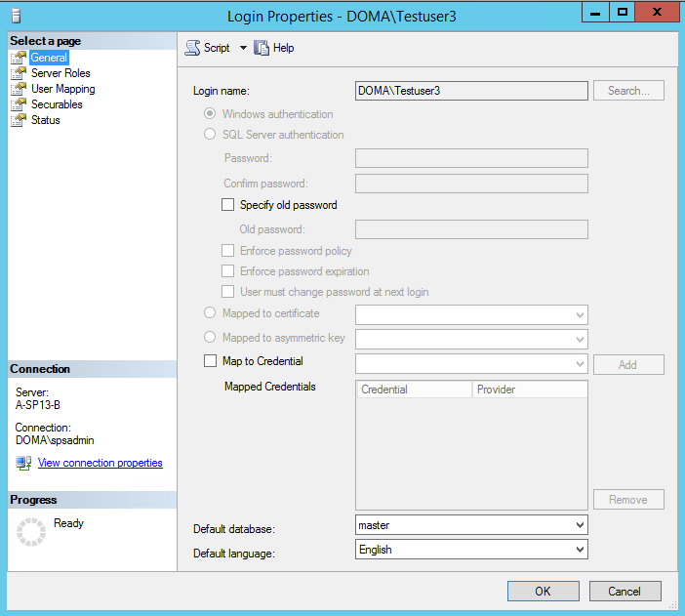This screenshot has height=616, width=685.
Task: Check Specify old password
Action: pos(227,205)
